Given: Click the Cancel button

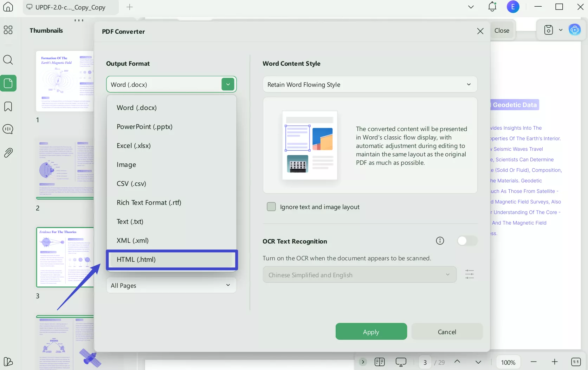Looking at the screenshot, I should [x=447, y=331].
